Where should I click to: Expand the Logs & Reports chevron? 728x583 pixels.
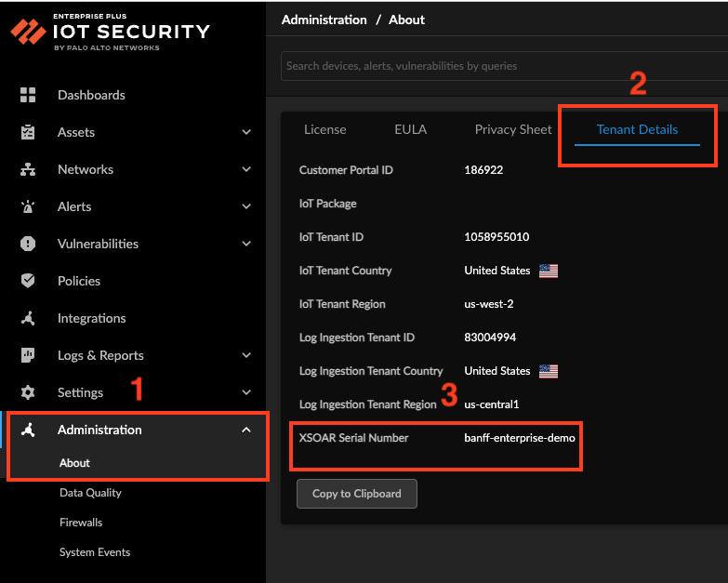click(x=246, y=355)
